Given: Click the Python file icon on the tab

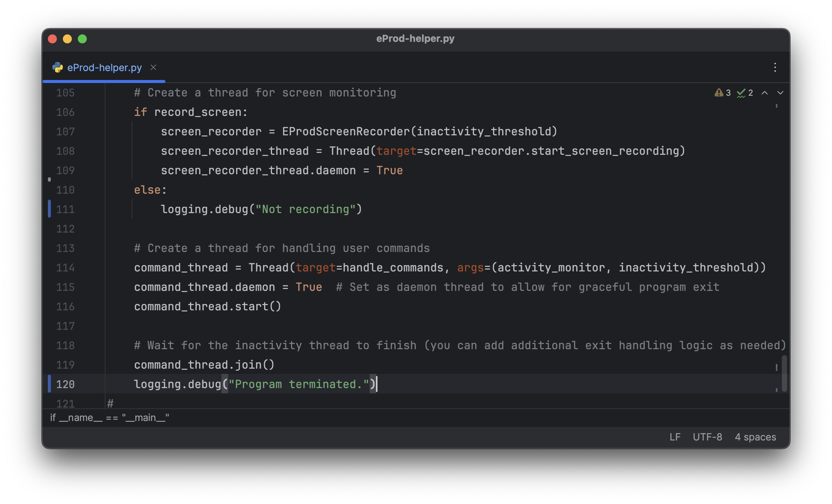Looking at the screenshot, I should [58, 67].
